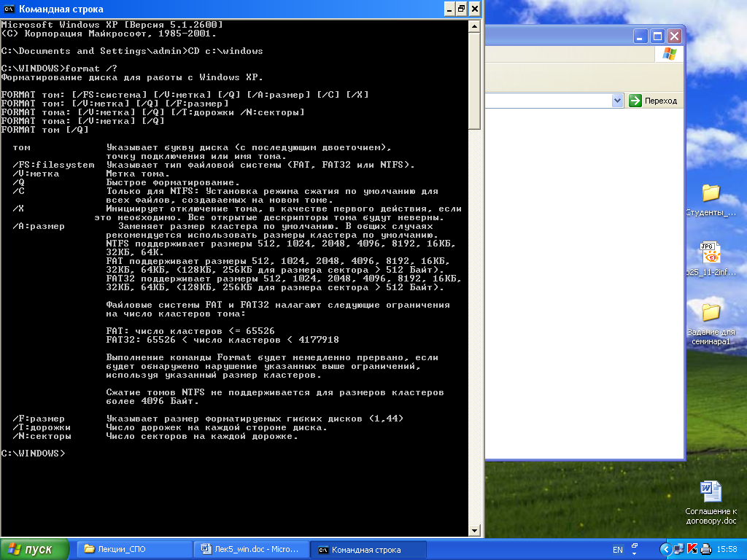Click the '/FS:filesystem' parameter text

pos(53,165)
